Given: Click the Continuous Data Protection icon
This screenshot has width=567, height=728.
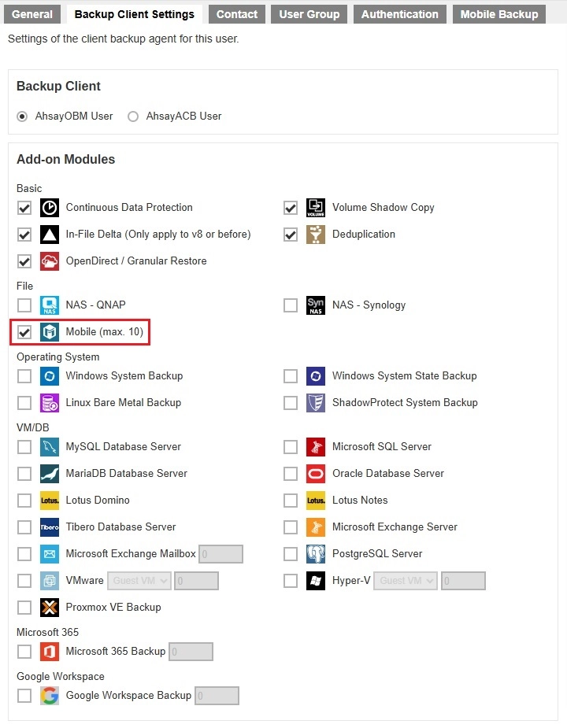Looking at the screenshot, I should [49, 208].
